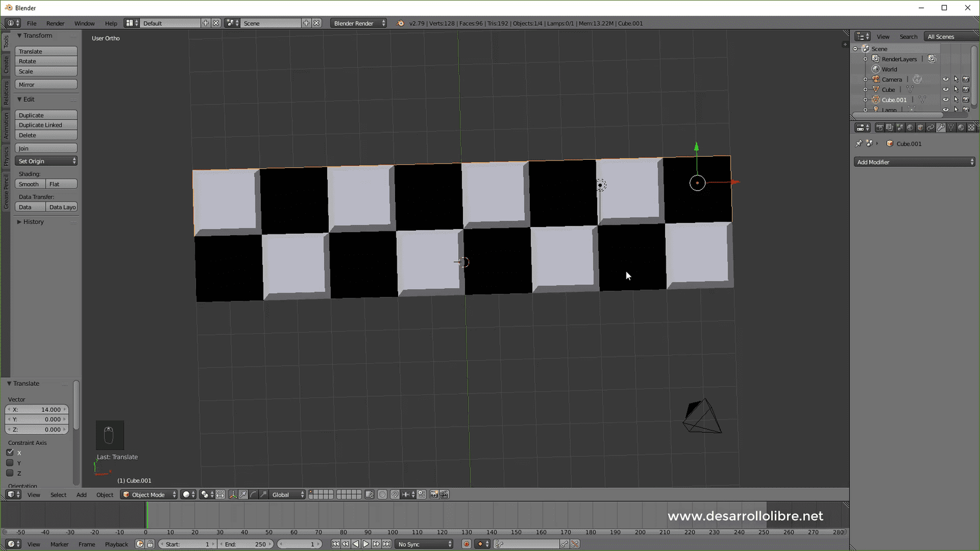Toggle the auto keyframe record button
Image resolution: width=980 pixels, height=551 pixels.
coord(466,544)
